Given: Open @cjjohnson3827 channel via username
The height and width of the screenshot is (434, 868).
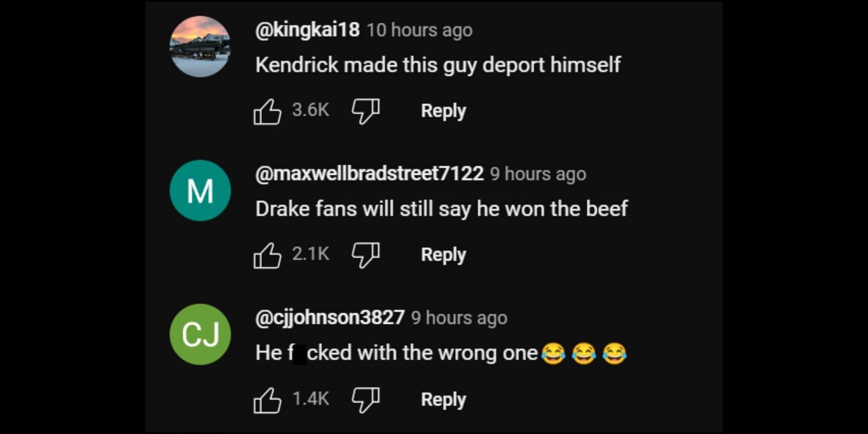Looking at the screenshot, I should pyautogui.click(x=330, y=318).
